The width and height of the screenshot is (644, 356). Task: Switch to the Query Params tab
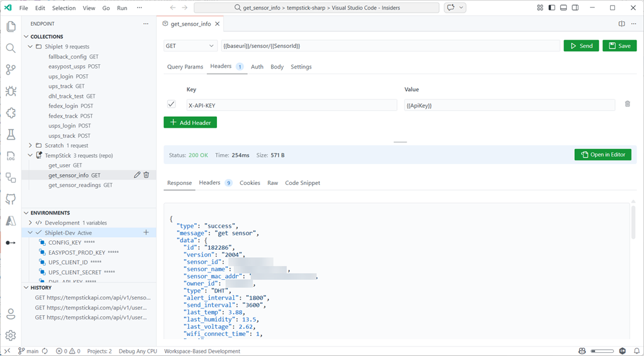(185, 67)
